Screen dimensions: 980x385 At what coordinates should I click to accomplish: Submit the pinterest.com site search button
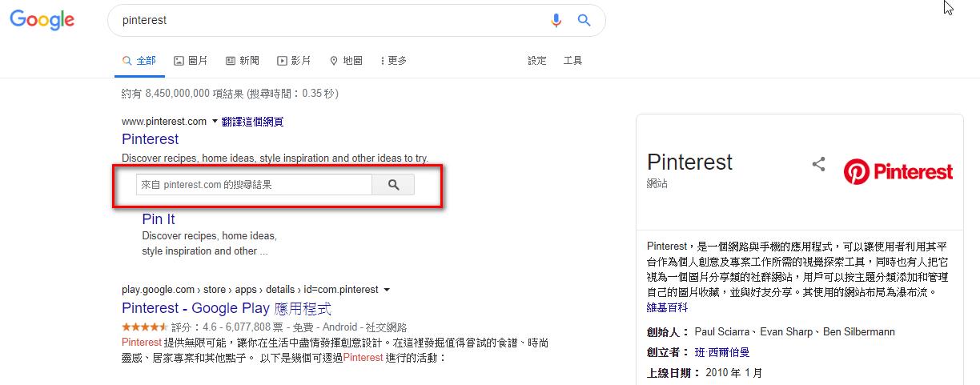click(393, 185)
